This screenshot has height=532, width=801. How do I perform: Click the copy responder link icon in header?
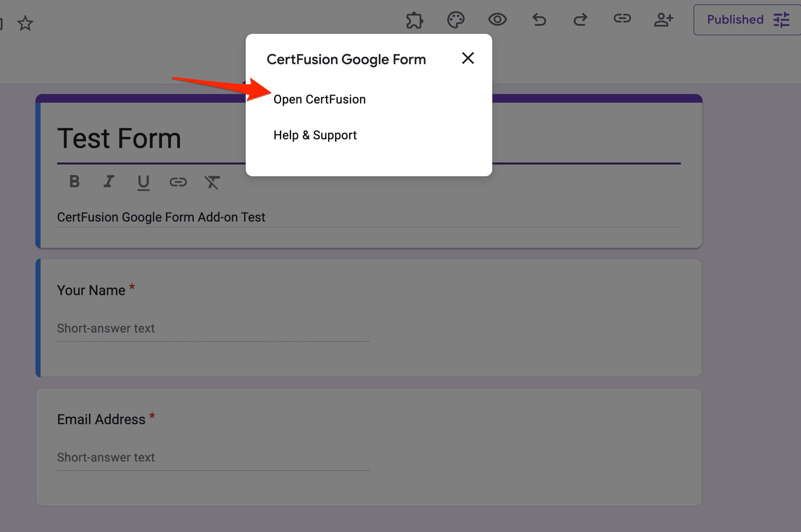(622, 18)
